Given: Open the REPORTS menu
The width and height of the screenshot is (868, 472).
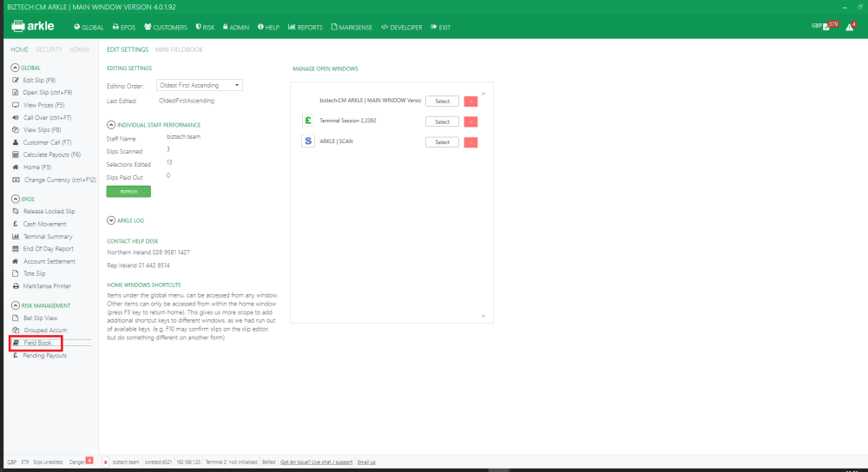Looking at the screenshot, I should [x=305, y=27].
